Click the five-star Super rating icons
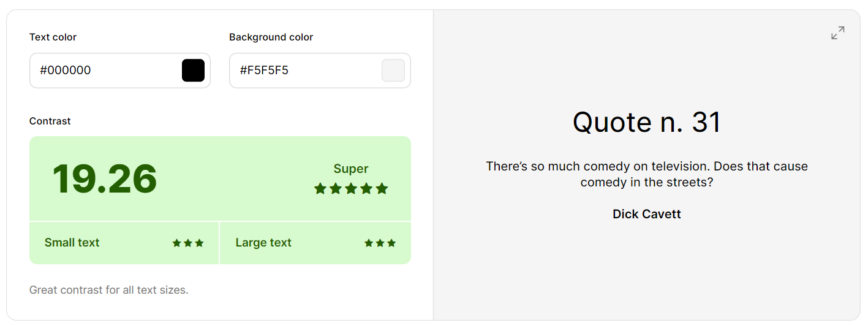The width and height of the screenshot is (868, 325). coord(351,188)
